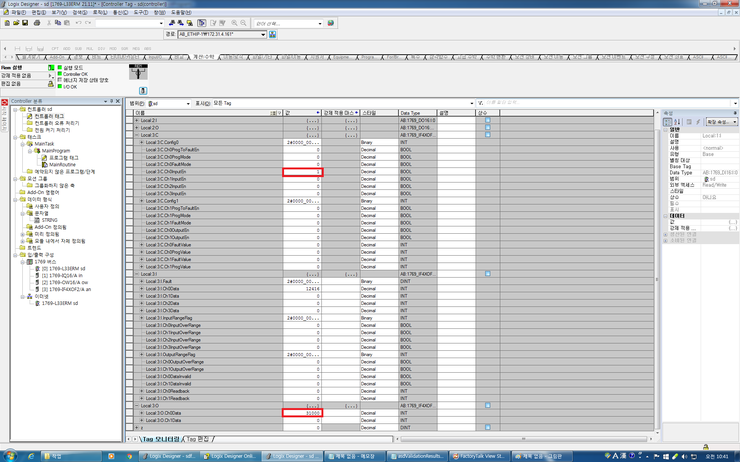This screenshot has height=462, width=740.
Task: Click the categorized view icon in properties panel
Action: click(x=668, y=122)
